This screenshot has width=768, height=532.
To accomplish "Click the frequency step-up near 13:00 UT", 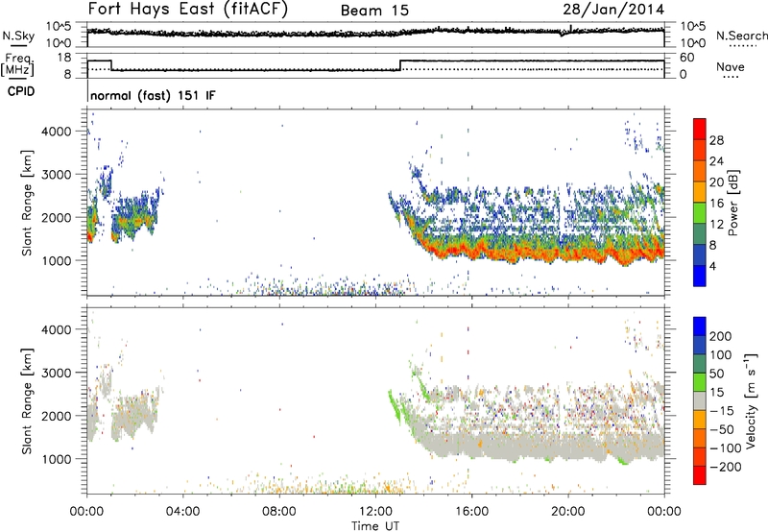I will coord(400,65).
